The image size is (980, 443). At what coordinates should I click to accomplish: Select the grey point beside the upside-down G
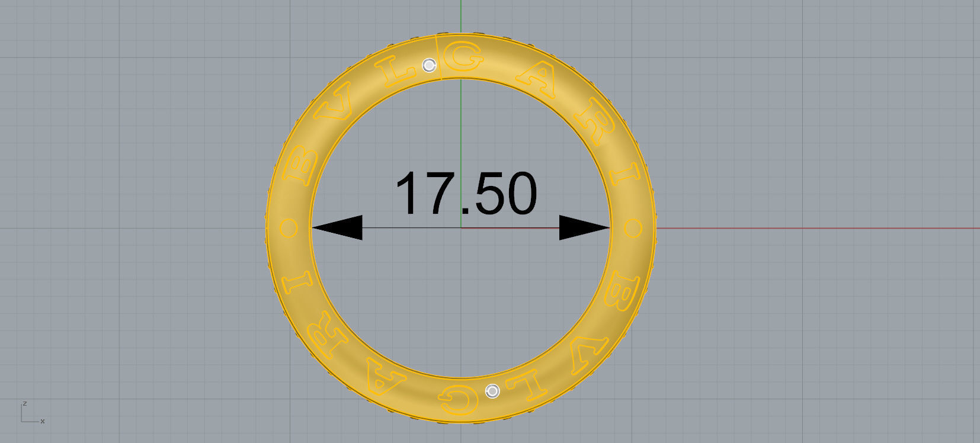492,391
